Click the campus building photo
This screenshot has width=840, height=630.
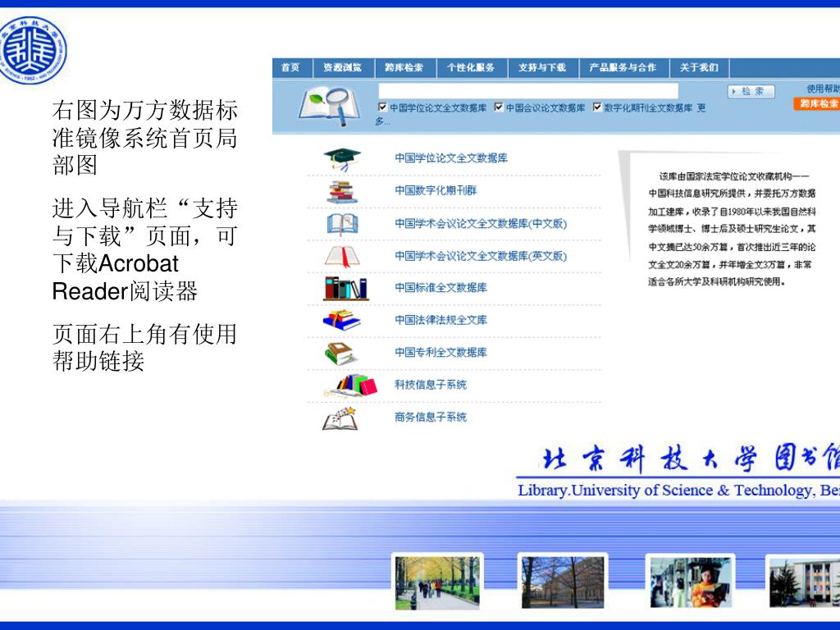pyautogui.click(x=804, y=582)
